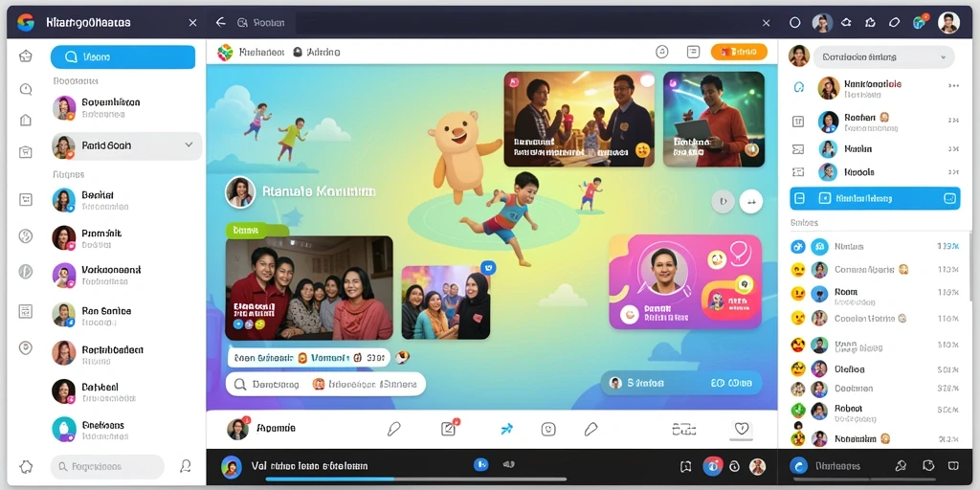Click the speaker volume icon in the dark player bar

509,464
